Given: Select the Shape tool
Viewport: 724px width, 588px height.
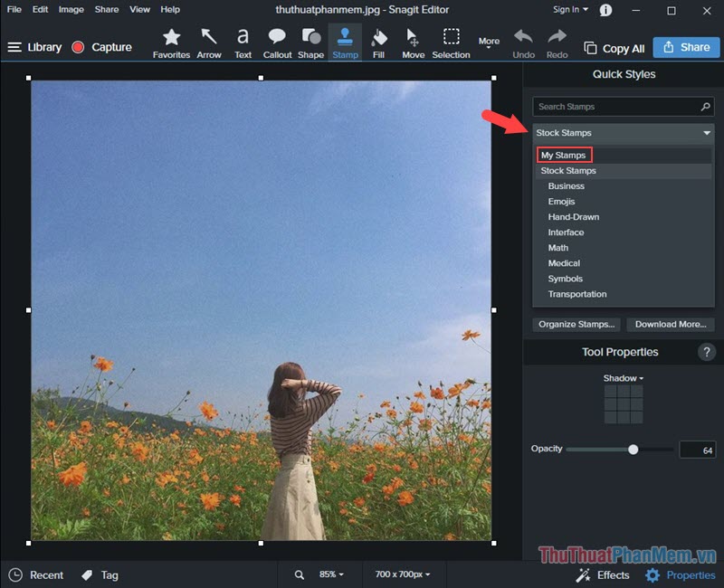Looking at the screenshot, I should [310, 41].
